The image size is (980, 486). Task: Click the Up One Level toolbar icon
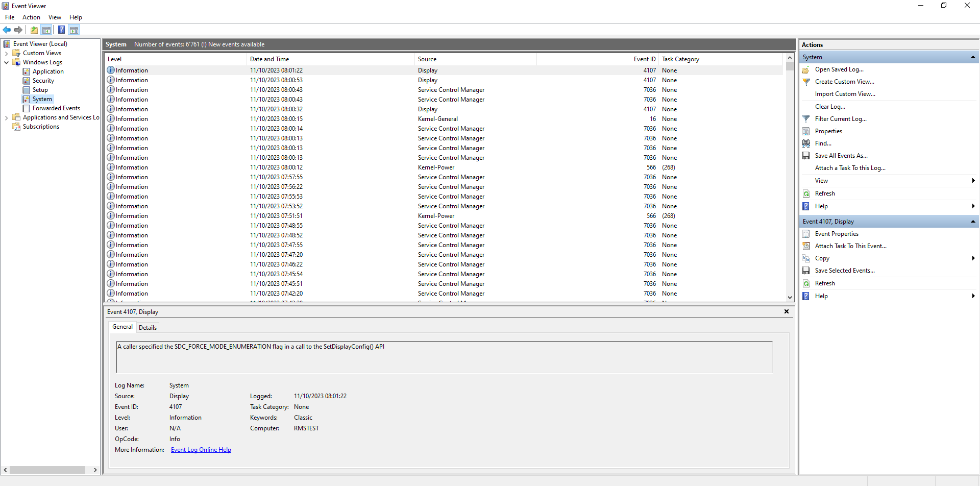34,30
